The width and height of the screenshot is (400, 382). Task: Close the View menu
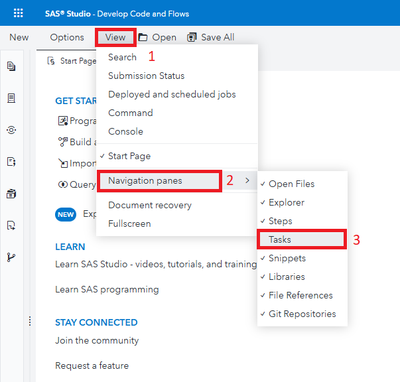(x=115, y=37)
